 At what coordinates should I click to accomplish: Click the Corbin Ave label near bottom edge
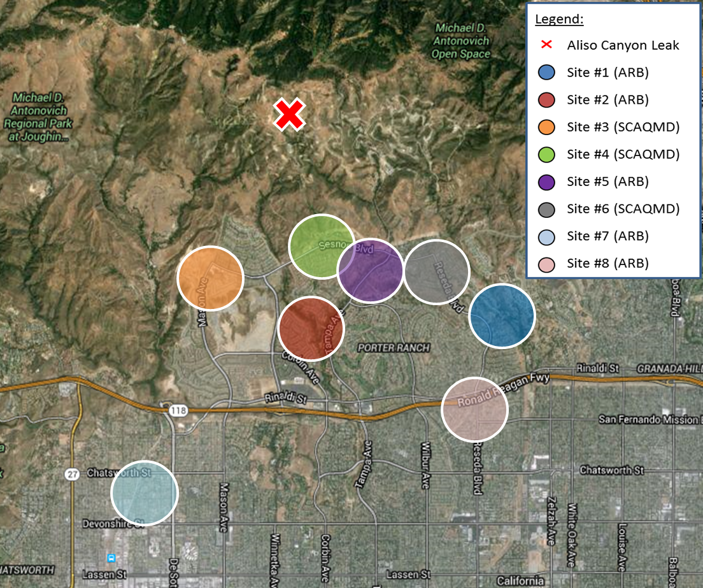325,559
